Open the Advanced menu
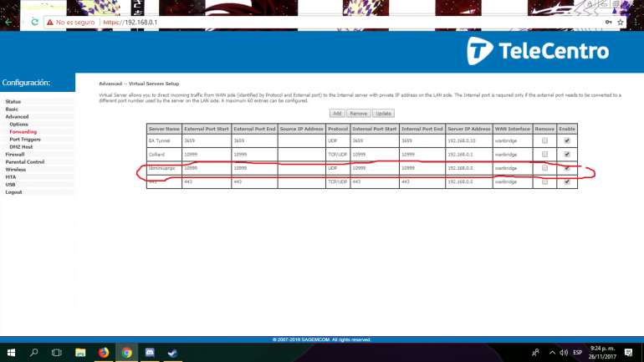This screenshot has height=362, width=644. [x=17, y=116]
